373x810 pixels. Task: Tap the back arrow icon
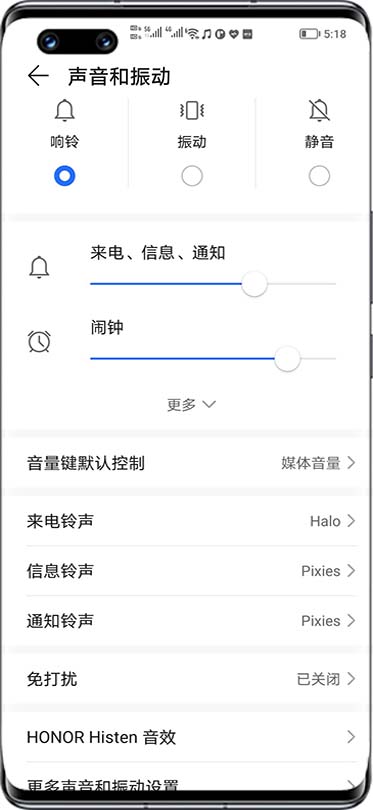(x=38, y=76)
